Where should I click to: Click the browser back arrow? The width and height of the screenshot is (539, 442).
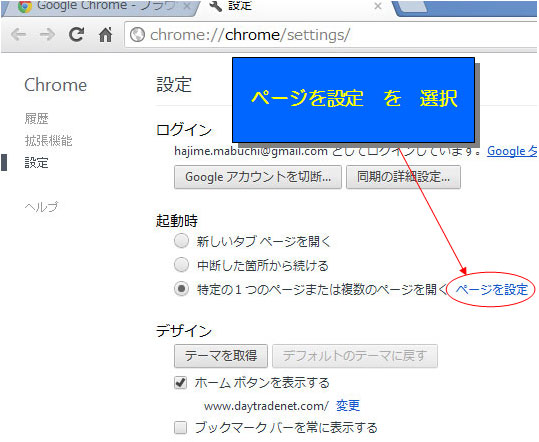pyautogui.click(x=19, y=34)
